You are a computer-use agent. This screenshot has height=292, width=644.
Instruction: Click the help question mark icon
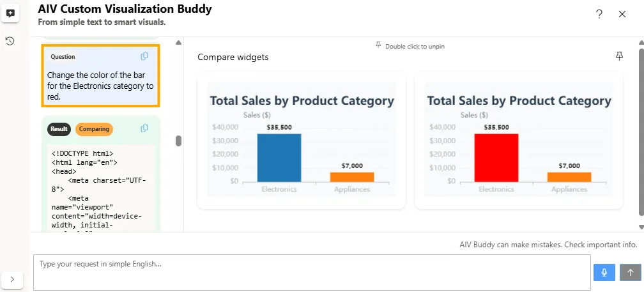tap(599, 14)
